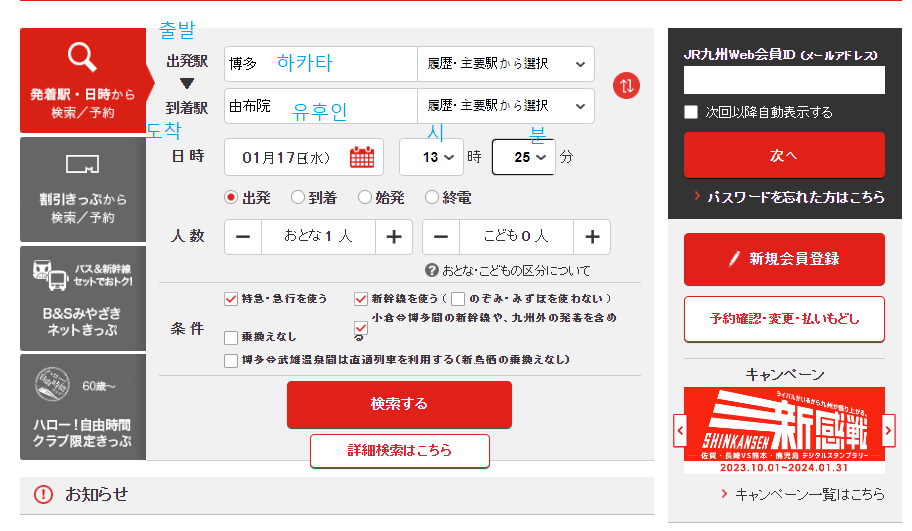Switch to 割引きっぷから検索/予約 tab
The image size is (912, 531).
[83, 190]
